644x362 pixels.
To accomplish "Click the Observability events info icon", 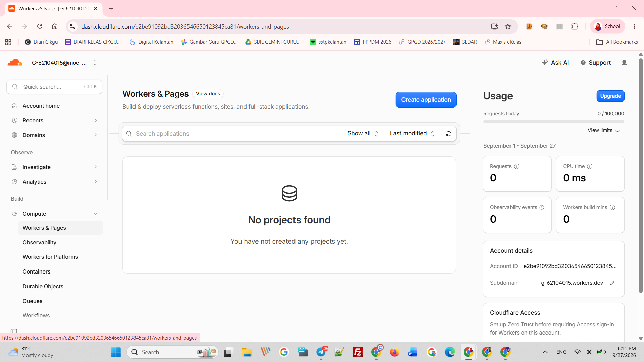I will 542,207.
